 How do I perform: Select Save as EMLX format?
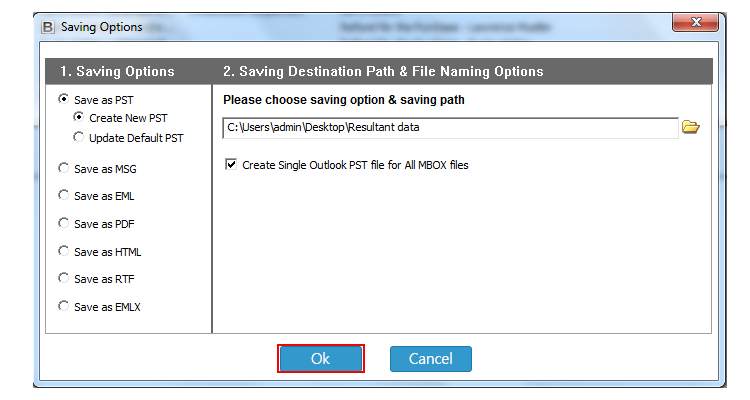(63, 306)
